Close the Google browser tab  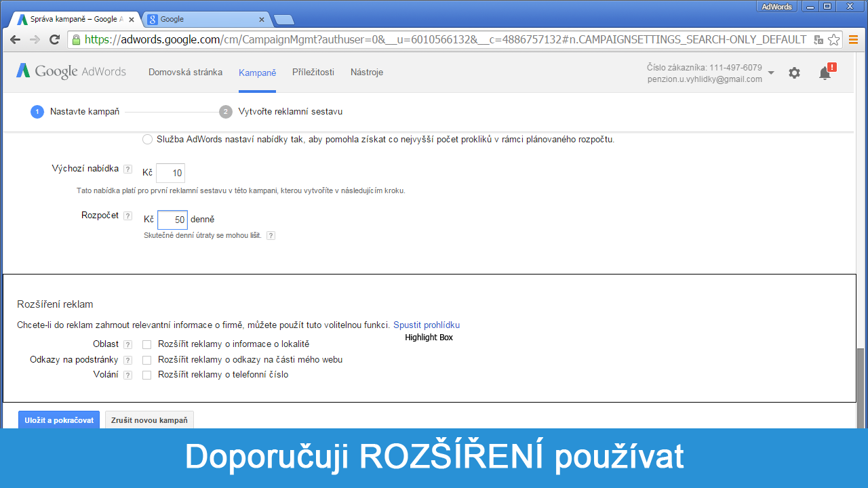(x=262, y=20)
